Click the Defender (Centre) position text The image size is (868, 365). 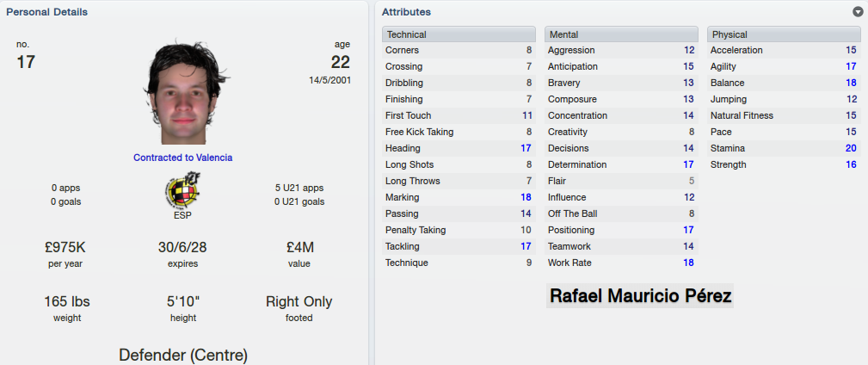183,355
